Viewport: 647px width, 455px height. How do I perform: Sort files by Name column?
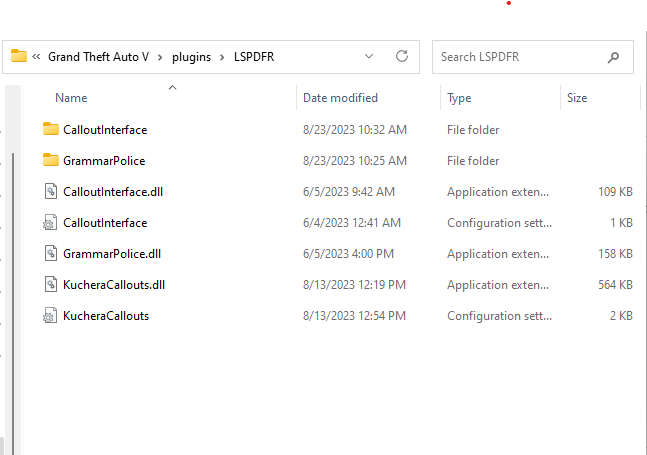pos(71,98)
